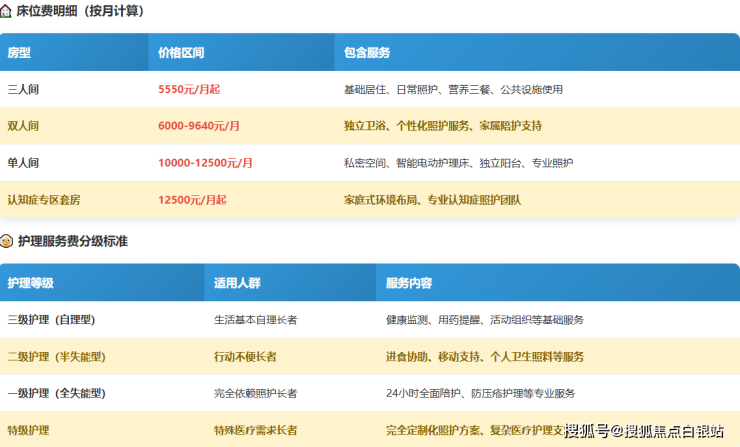Click the 适用人群 column header
740x447 pixels.
pos(235,283)
